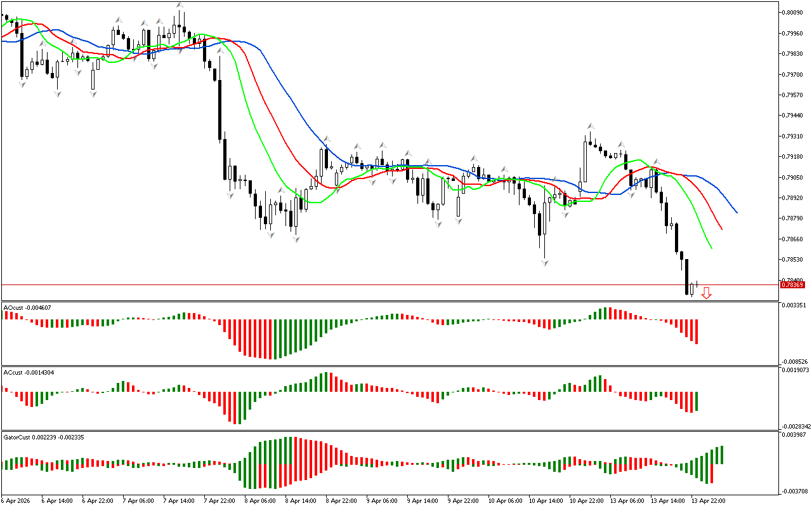Select the down fractal below the 10 Apr 14:00 low
Viewport: 812px width, 508px height.
544,262
